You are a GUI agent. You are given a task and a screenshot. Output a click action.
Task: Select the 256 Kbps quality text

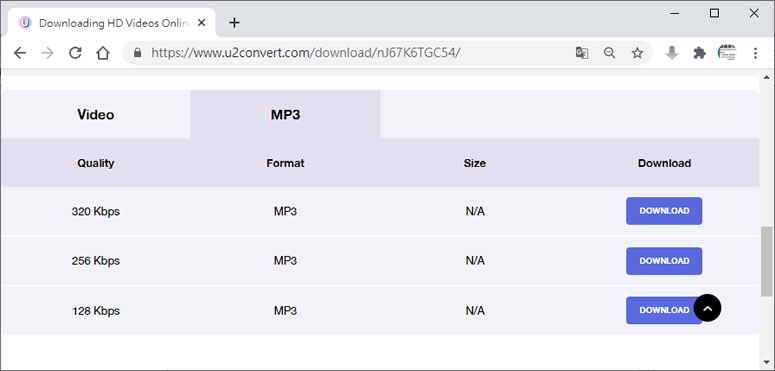tap(95, 261)
